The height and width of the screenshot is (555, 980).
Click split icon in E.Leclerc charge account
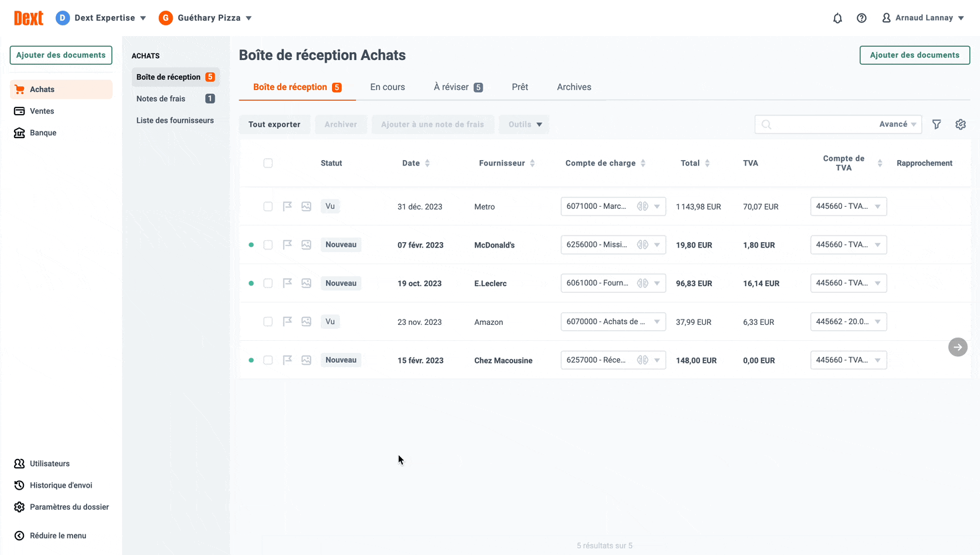pyautogui.click(x=642, y=284)
